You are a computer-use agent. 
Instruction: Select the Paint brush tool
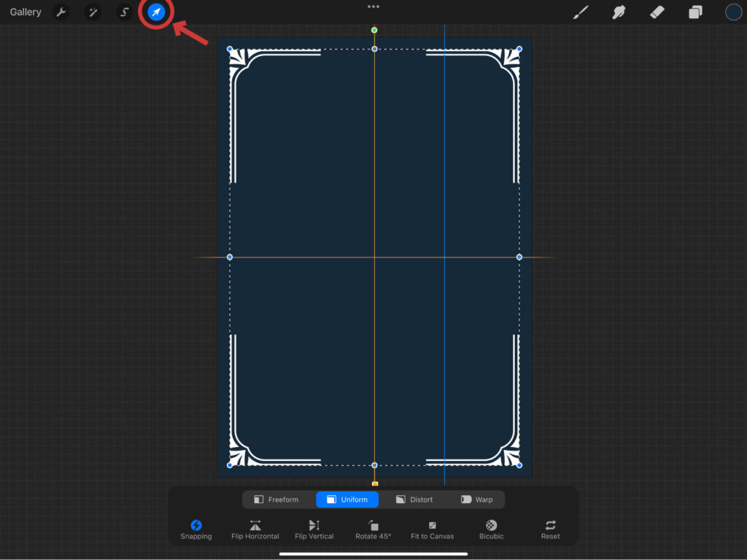581,12
